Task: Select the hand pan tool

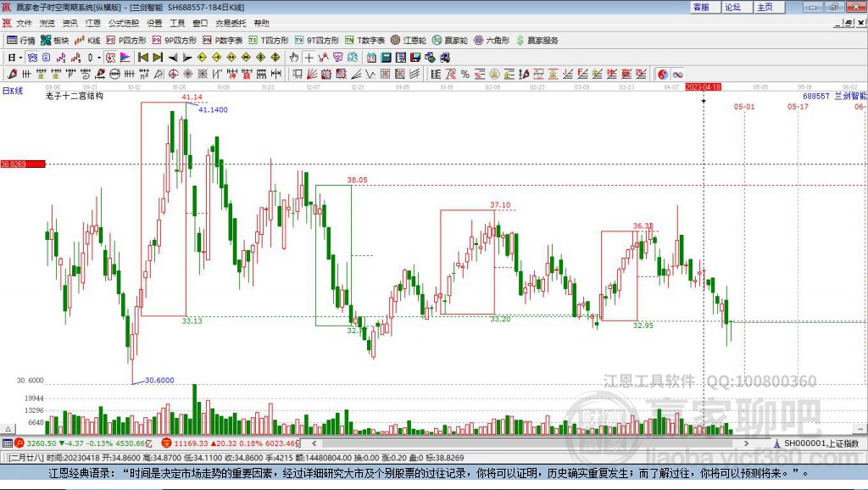Action: click(x=294, y=58)
